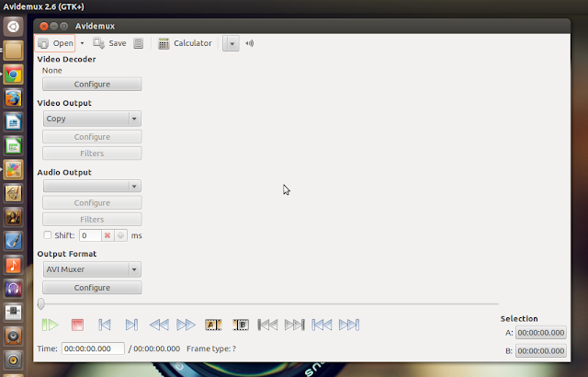Click Configure under Audio Output

(x=92, y=202)
